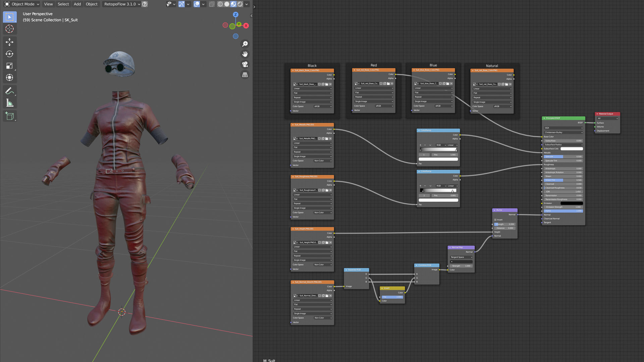Click Subsurface Color white swatch
Viewport: 644px width, 362px height.
[572, 149]
